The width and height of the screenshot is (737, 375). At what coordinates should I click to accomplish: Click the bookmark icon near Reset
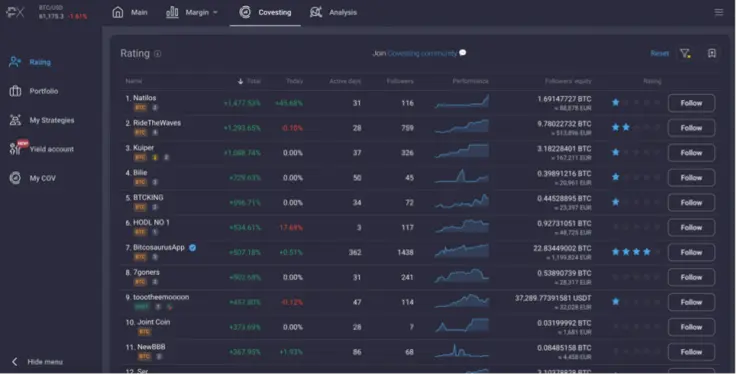pyautogui.click(x=712, y=53)
